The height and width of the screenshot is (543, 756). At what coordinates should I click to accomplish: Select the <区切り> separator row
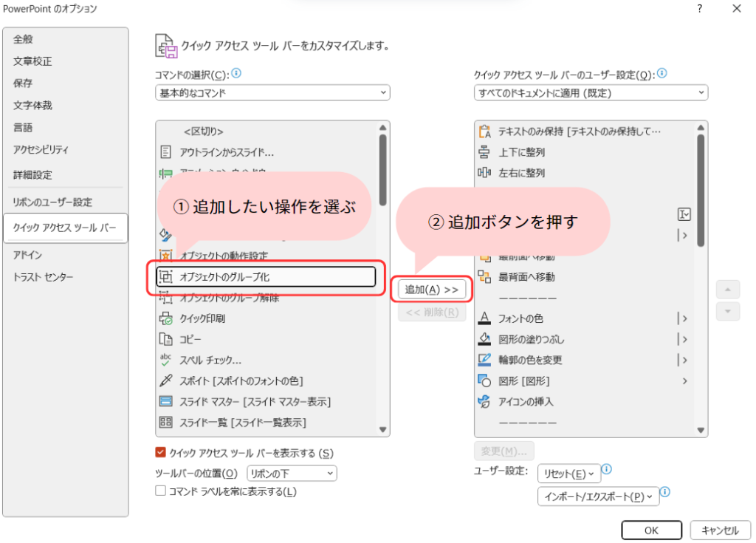point(266,132)
